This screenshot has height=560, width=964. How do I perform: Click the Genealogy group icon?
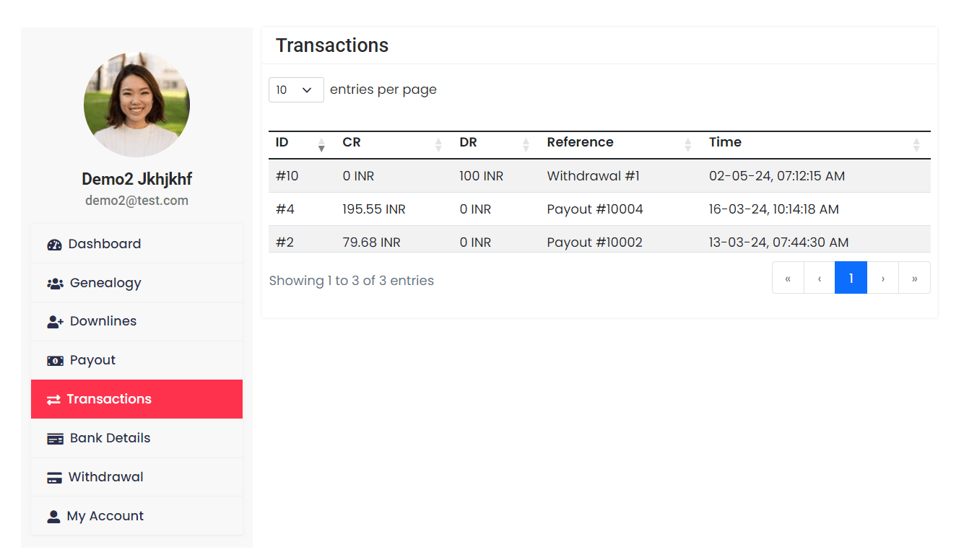pyautogui.click(x=55, y=283)
